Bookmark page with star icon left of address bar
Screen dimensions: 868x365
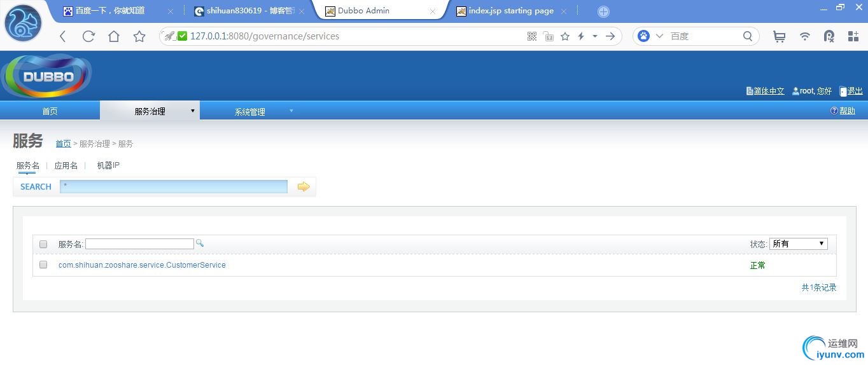pos(139,36)
